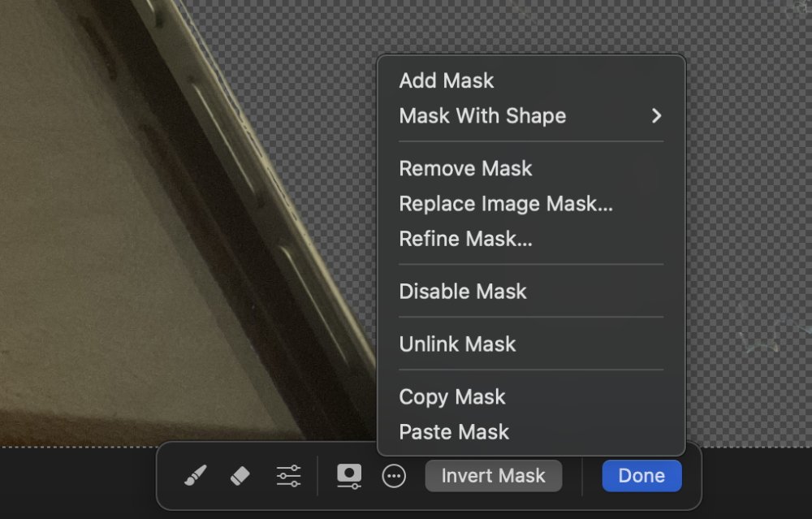Open the Refine Mask… dialog
This screenshot has width=812, height=519.
tap(465, 239)
